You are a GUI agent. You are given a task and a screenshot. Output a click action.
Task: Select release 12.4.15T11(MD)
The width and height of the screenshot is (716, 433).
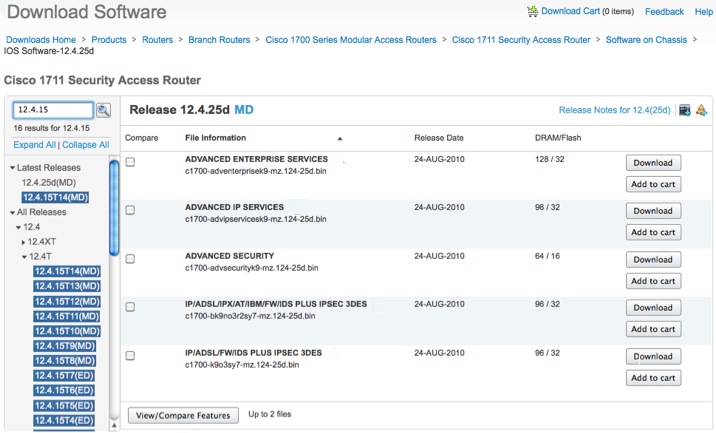(67, 317)
